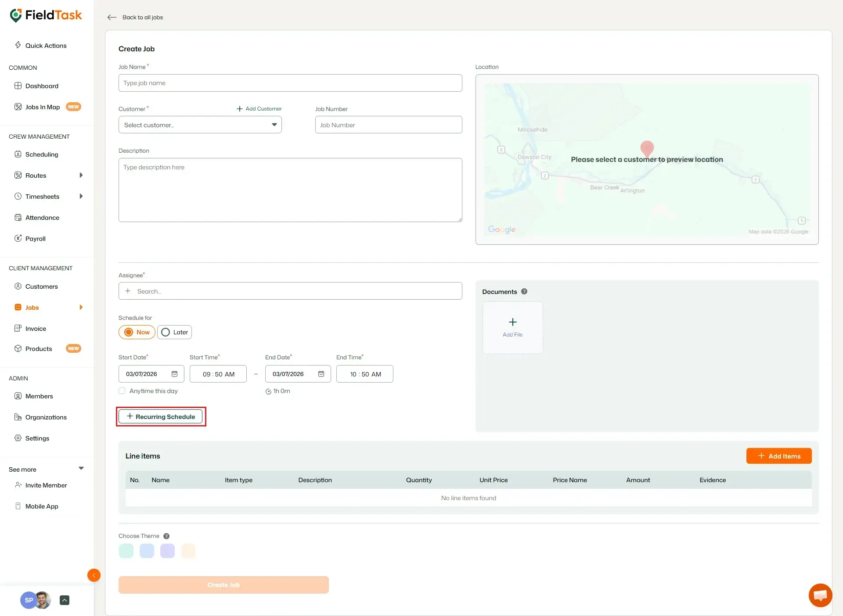Open Scheduling menu item
The image size is (843, 616).
(x=42, y=154)
